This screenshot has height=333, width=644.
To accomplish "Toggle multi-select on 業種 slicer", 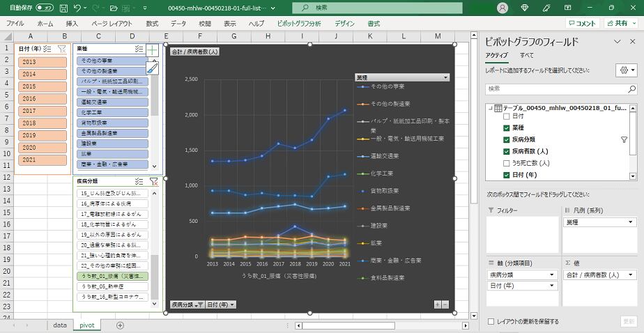I will tap(139, 49).
